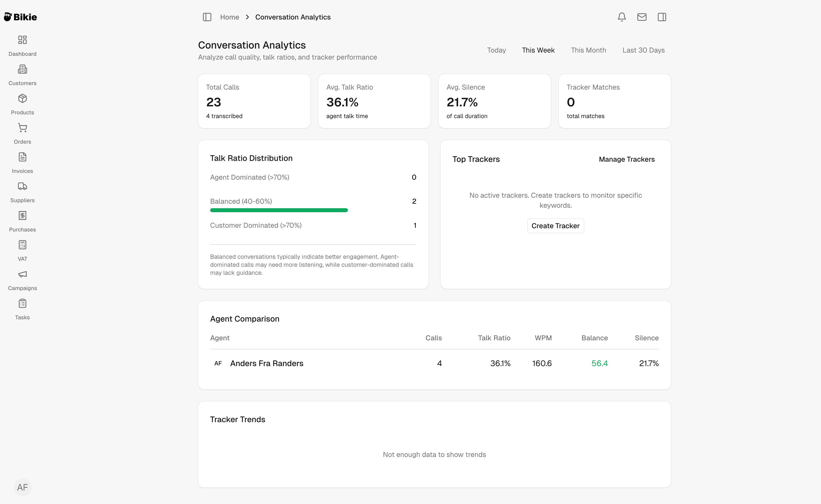The image size is (821, 504).
Task: Open the Dashboard from the sidebar
Action: pyautogui.click(x=22, y=46)
